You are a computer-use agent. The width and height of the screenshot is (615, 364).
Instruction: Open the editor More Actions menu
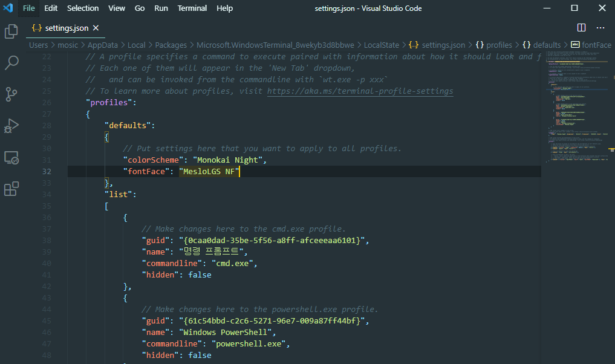(600, 27)
